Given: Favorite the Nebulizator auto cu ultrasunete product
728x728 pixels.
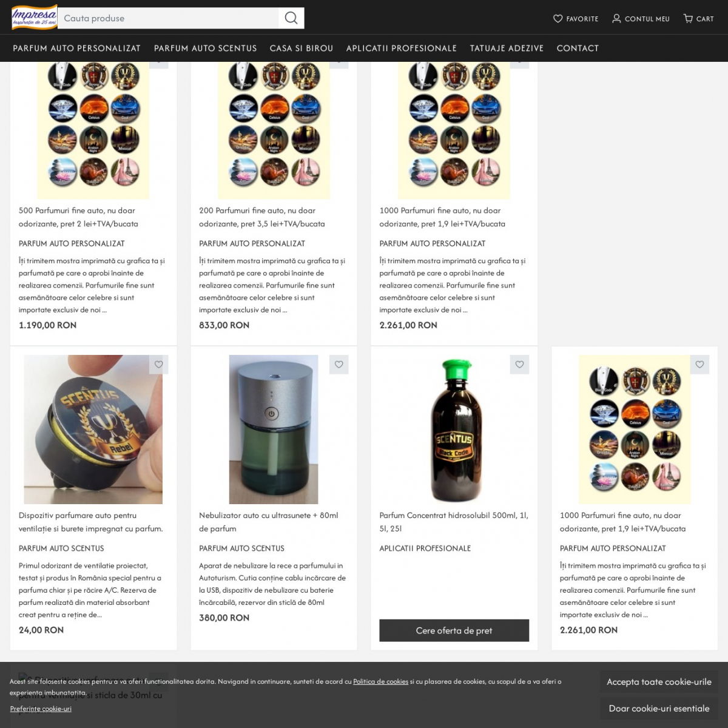Looking at the screenshot, I should click(x=339, y=365).
